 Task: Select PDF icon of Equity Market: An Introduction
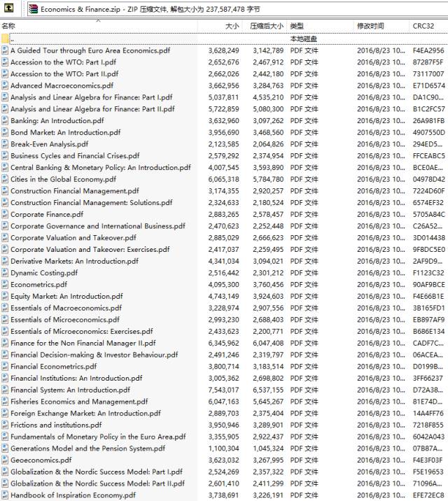click(5, 296)
